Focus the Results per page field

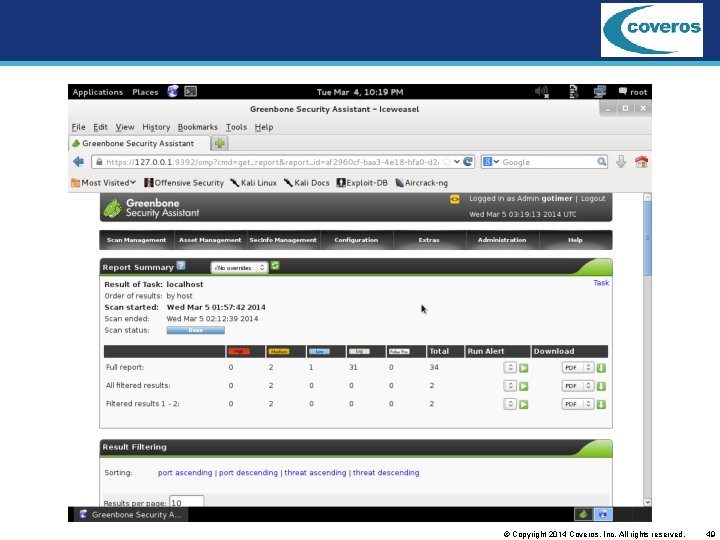[186, 502]
